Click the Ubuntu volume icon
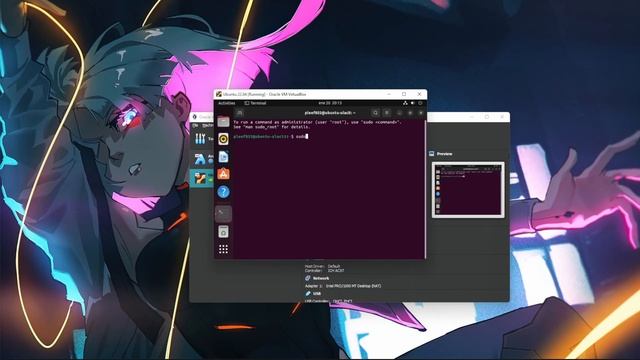The height and width of the screenshot is (360, 640). (x=413, y=103)
